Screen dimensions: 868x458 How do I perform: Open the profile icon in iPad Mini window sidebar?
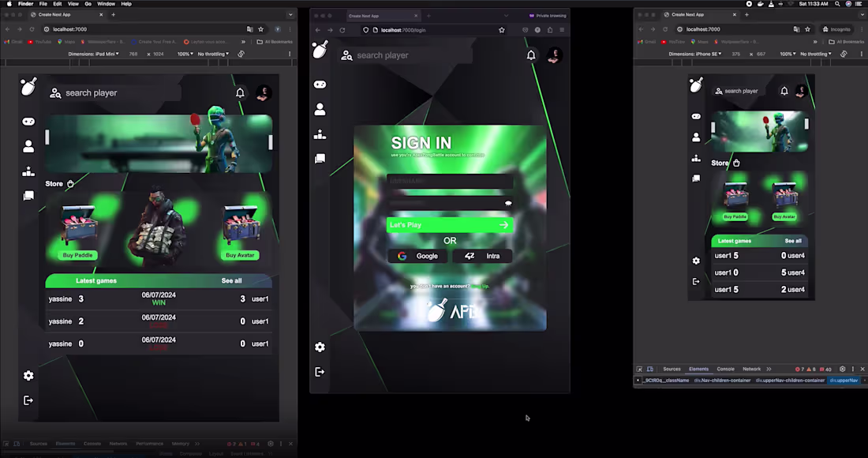pos(28,145)
